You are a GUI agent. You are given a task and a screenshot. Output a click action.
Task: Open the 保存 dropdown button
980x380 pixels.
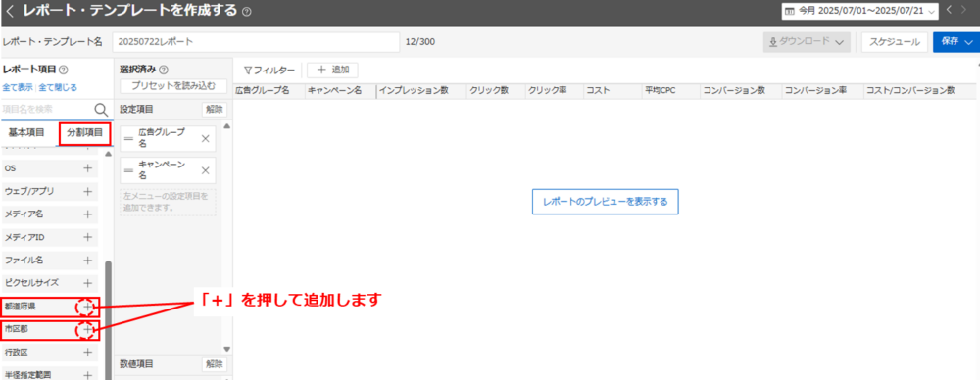click(x=956, y=42)
